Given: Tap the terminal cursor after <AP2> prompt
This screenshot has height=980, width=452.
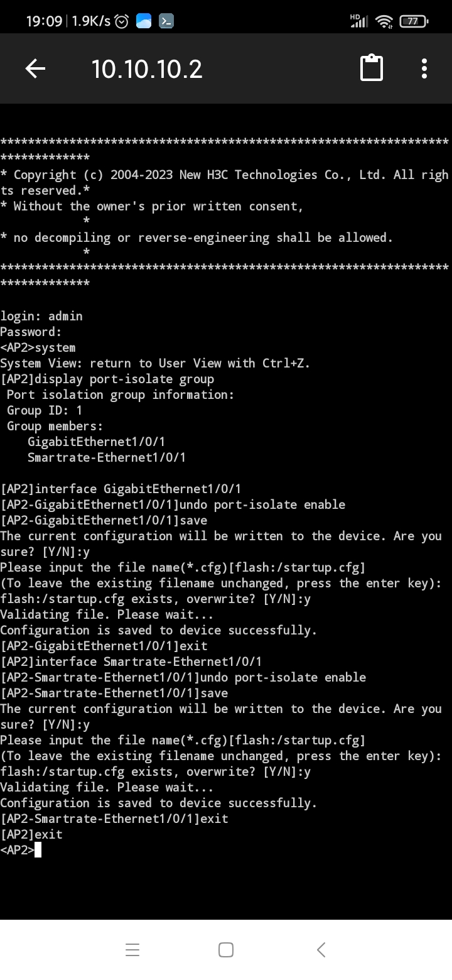Looking at the screenshot, I should pyautogui.click(x=38, y=851).
